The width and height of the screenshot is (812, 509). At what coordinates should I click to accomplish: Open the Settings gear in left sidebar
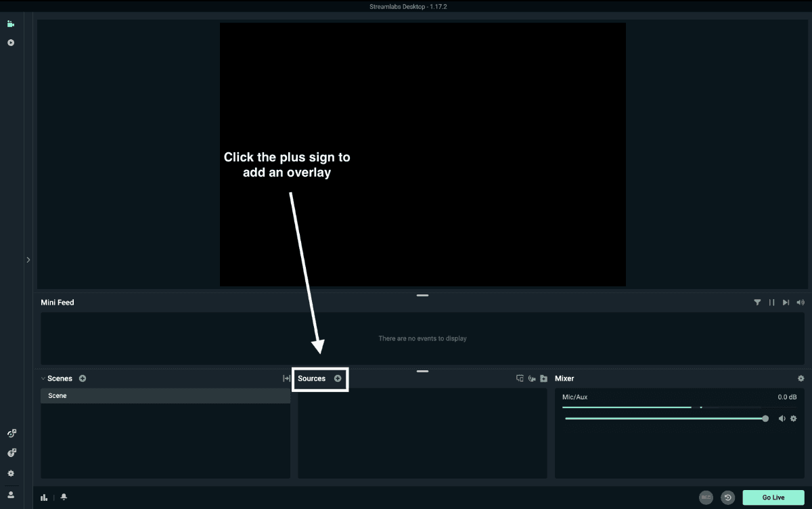[x=11, y=473]
